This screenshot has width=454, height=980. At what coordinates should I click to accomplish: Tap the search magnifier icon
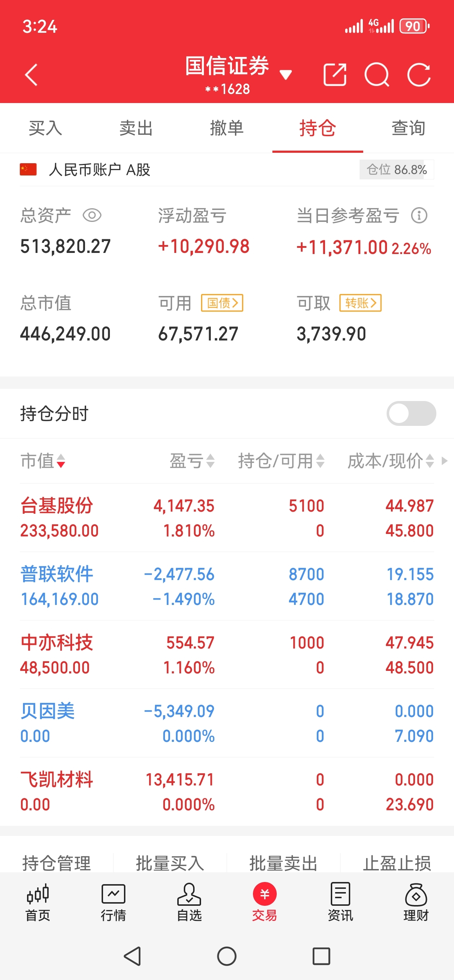click(377, 75)
